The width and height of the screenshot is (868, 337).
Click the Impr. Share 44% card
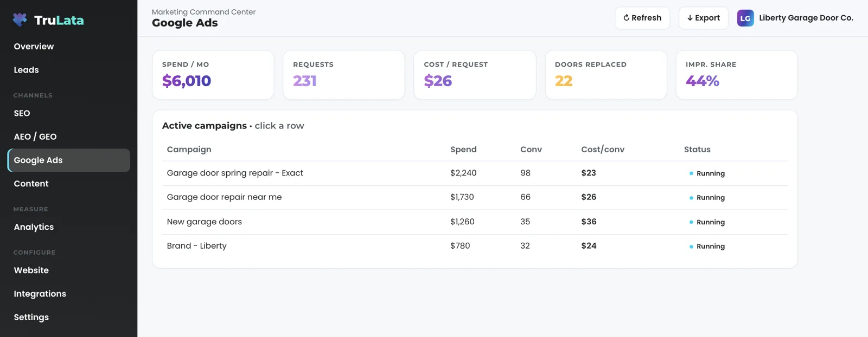(x=737, y=75)
